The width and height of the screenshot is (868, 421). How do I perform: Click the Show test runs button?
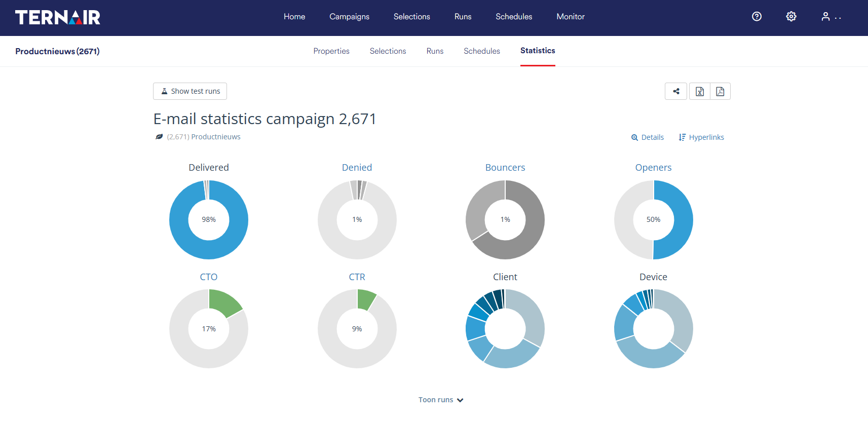[x=190, y=91]
